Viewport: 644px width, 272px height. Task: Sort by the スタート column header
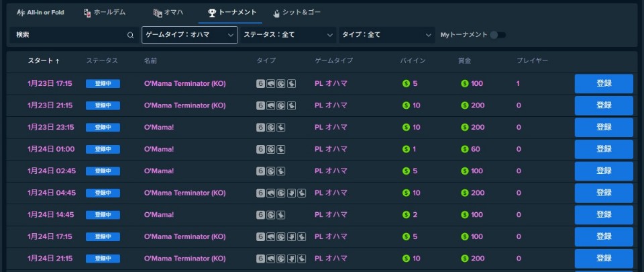[x=44, y=61]
